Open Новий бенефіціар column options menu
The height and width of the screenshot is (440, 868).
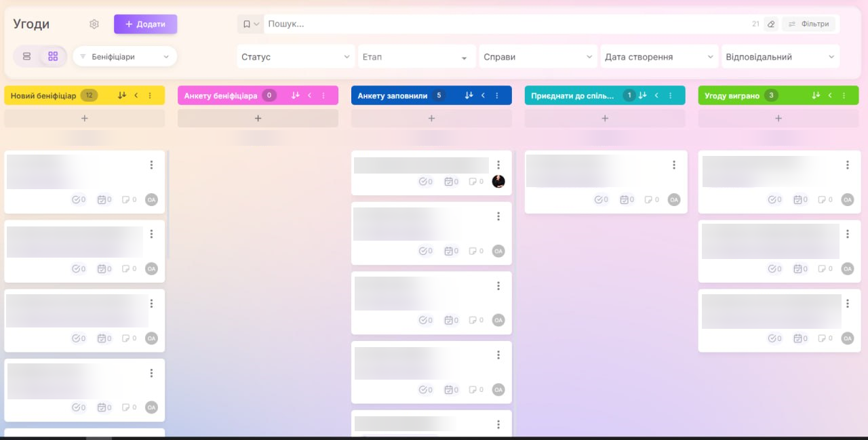click(x=150, y=96)
